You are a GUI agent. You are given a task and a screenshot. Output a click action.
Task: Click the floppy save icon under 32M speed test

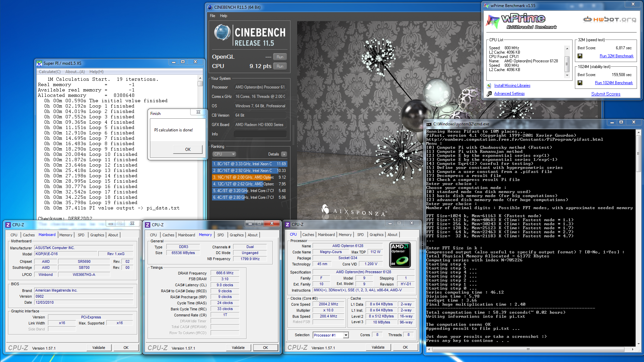580,56
